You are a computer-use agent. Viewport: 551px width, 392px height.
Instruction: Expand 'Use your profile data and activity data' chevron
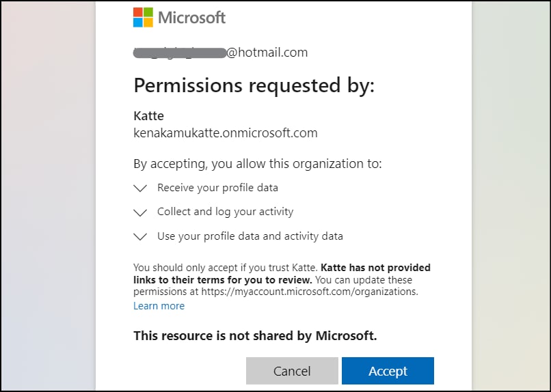140,237
